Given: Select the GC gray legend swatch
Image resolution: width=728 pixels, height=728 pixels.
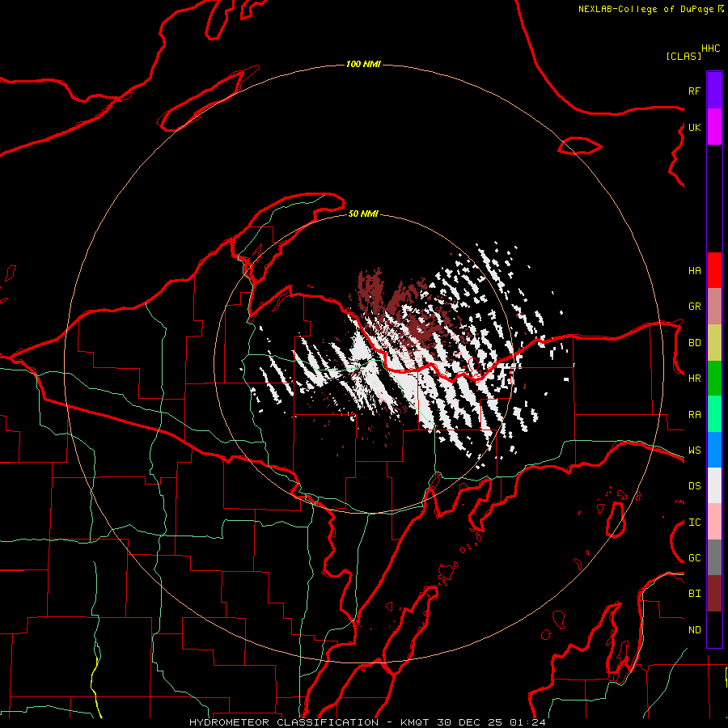Looking at the screenshot, I should (x=714, y=557).
